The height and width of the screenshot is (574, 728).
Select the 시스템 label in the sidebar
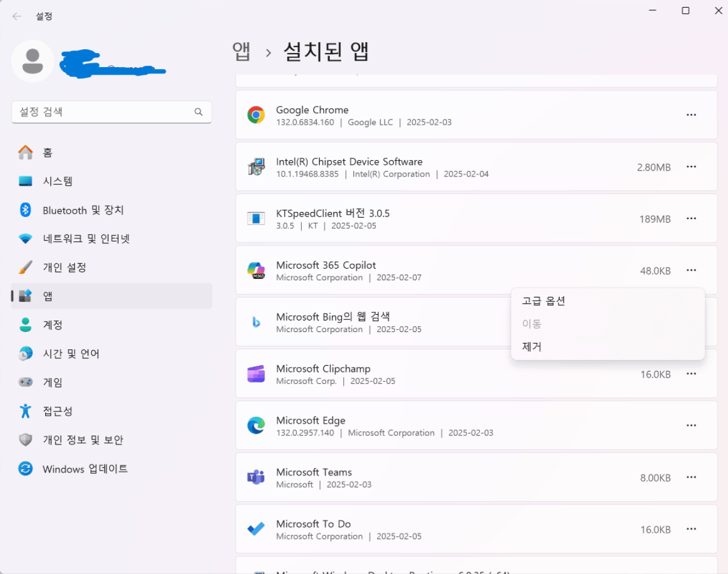[x=57, y=181]
